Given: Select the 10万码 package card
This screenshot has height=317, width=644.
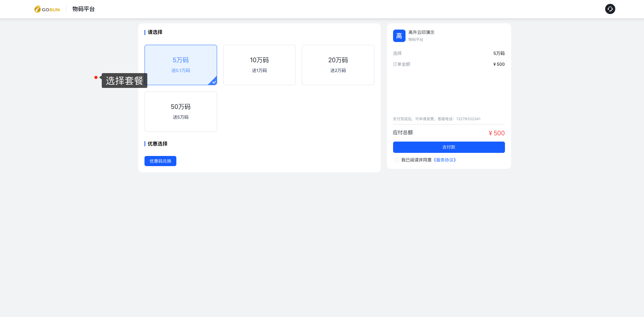Looking at the screenshot, I should pos(259,65).
